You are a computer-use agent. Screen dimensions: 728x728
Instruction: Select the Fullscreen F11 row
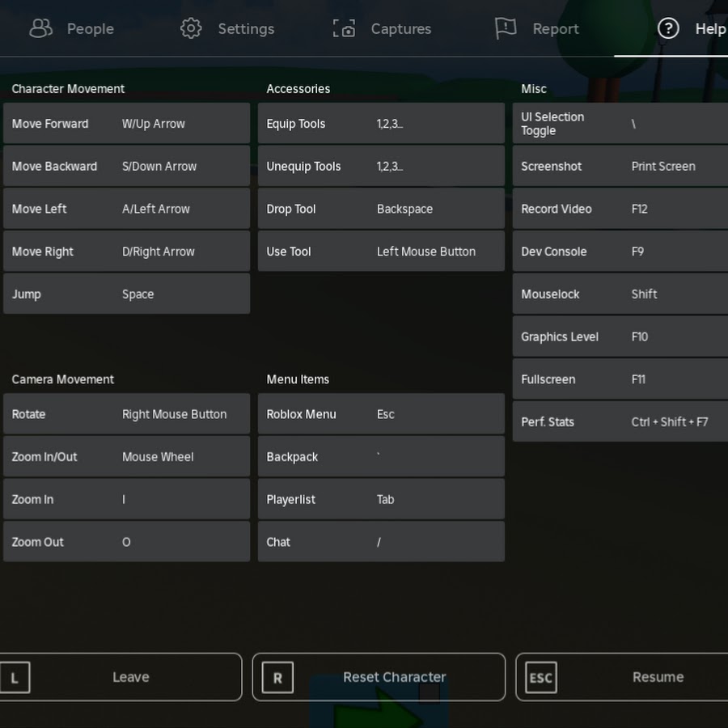[620, 379]
